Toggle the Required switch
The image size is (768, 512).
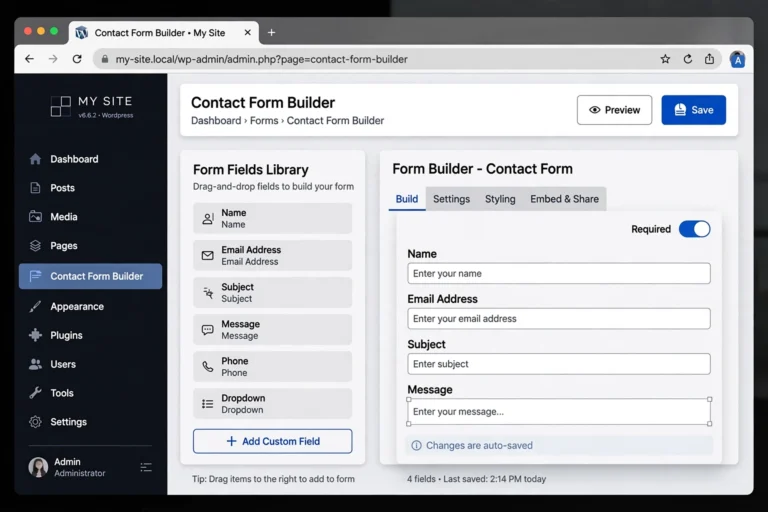point(695,229)
